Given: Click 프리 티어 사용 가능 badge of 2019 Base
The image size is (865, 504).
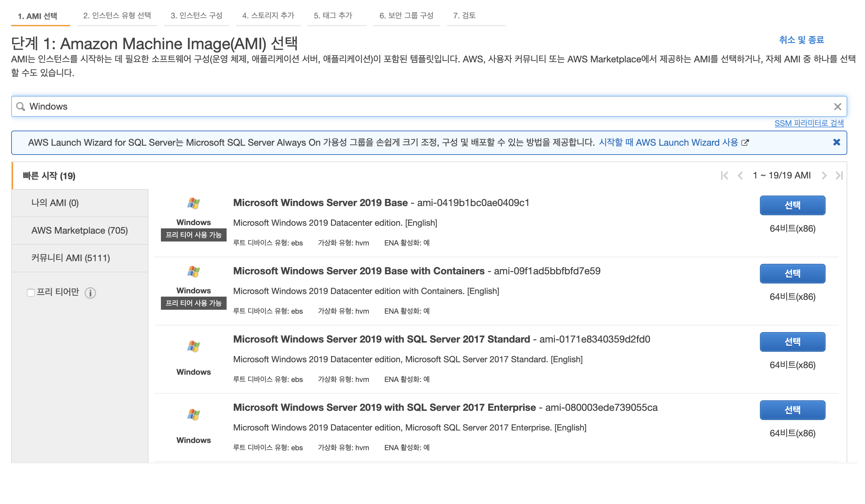Looking at the screenshot, I should click(x=194, y=235).
